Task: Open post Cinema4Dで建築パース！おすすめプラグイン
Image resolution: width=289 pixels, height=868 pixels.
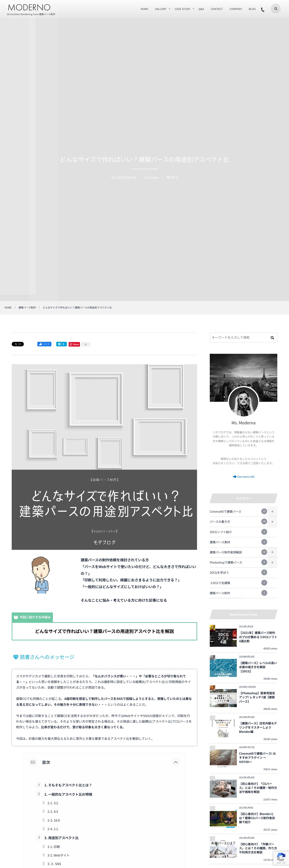Action: pyautogui.click(x=257, y=758)
